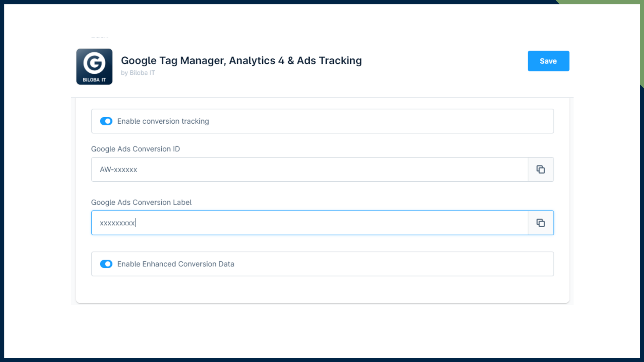Click the partially hidden Back link
Image resolution: width=644 pixels, height=362 pixels.
tap(100, 36)
